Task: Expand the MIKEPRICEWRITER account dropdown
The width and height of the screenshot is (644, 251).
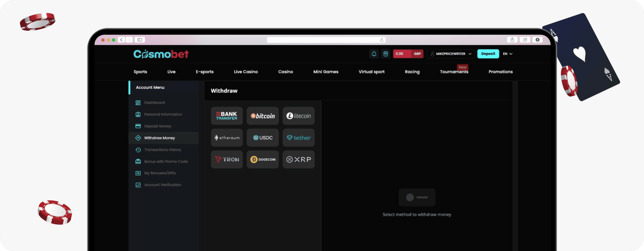Action: coord(451,54)
